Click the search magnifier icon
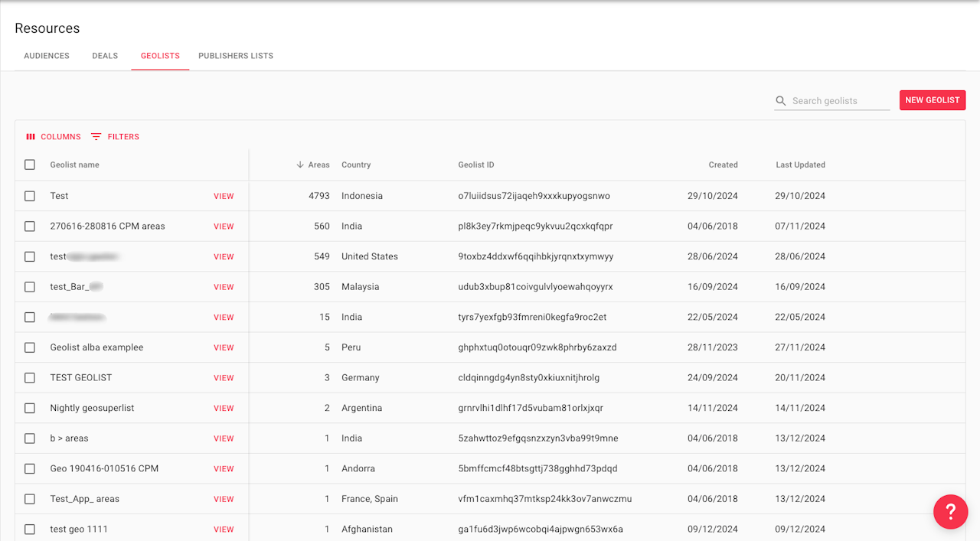980x541 pixels. pyautogui.click(x=781, y=101)
